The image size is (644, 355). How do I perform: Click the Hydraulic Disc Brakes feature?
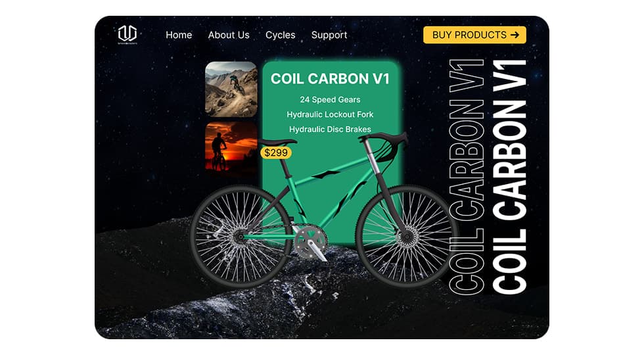point(330,129)
